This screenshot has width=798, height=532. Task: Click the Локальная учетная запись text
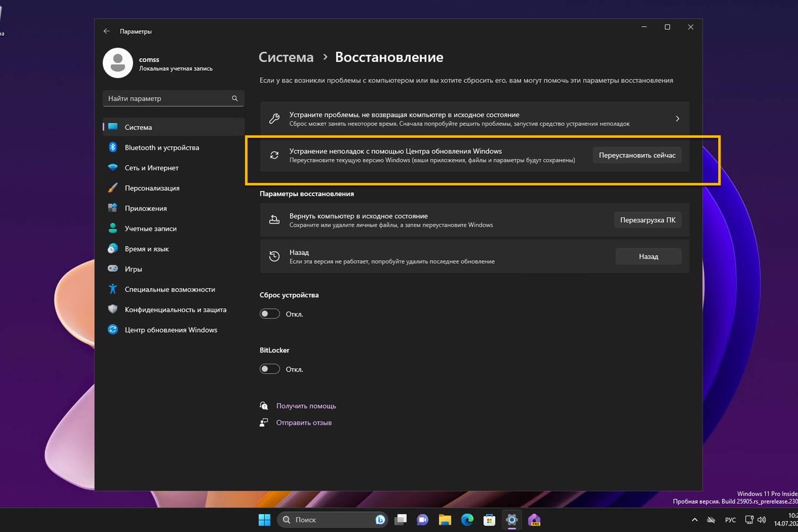pyautogui.click(x=176, y=69)
